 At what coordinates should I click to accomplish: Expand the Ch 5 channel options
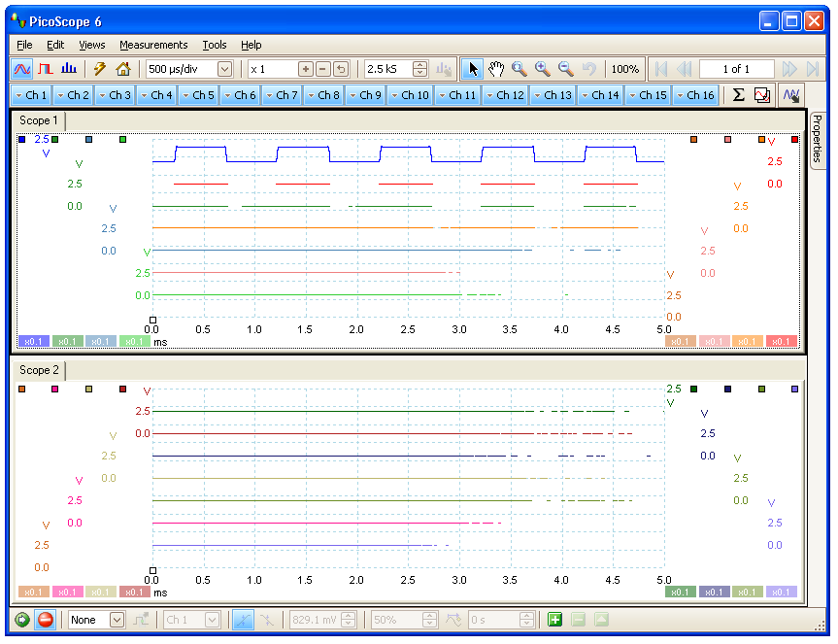198,95
